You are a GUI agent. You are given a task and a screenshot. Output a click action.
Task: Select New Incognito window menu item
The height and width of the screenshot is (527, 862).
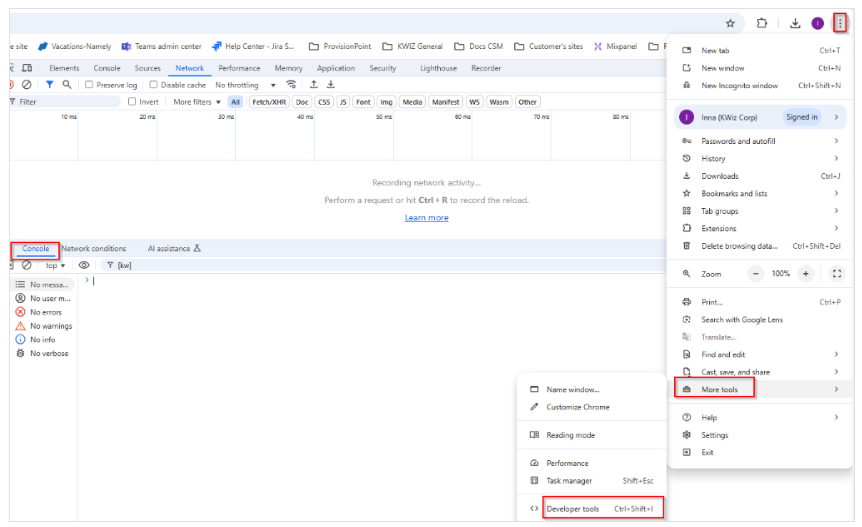pos(760,85)
